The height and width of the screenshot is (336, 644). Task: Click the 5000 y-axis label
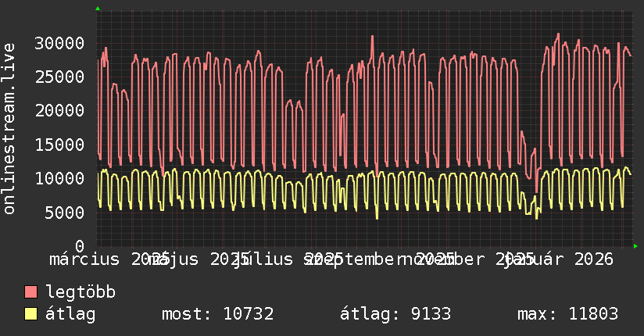(65, 213)
